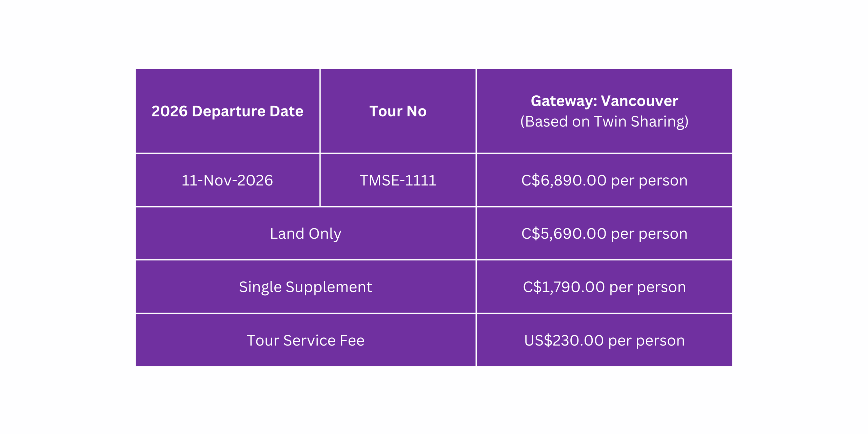Click the 11-Nov-2026 departure date cell

pos(228,180)
